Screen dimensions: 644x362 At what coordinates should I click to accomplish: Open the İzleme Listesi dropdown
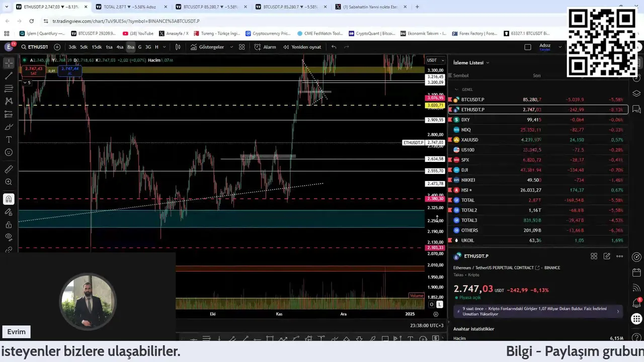tap(471, 63)
